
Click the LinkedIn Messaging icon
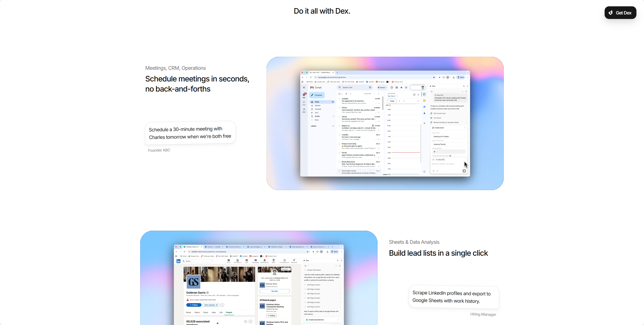[256, 261]
